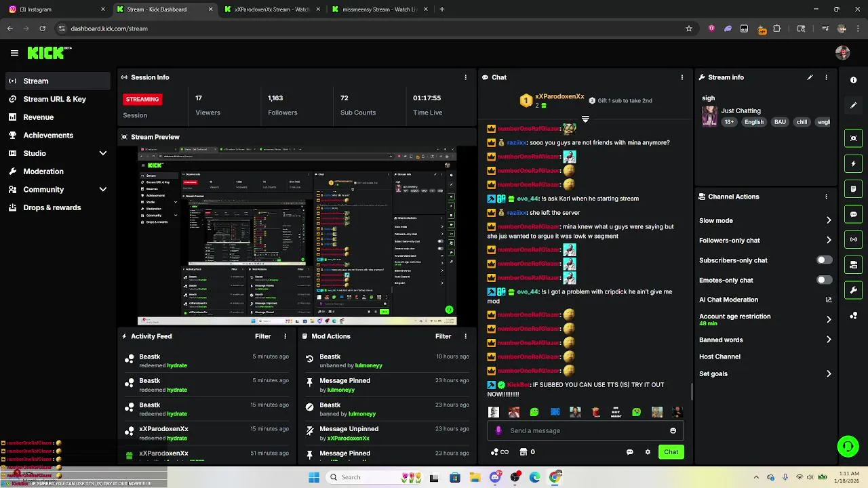Screen dimensions: 868x488
Task: Click the purple microphone icon in chat input
Action: click(x=498, y=430)
